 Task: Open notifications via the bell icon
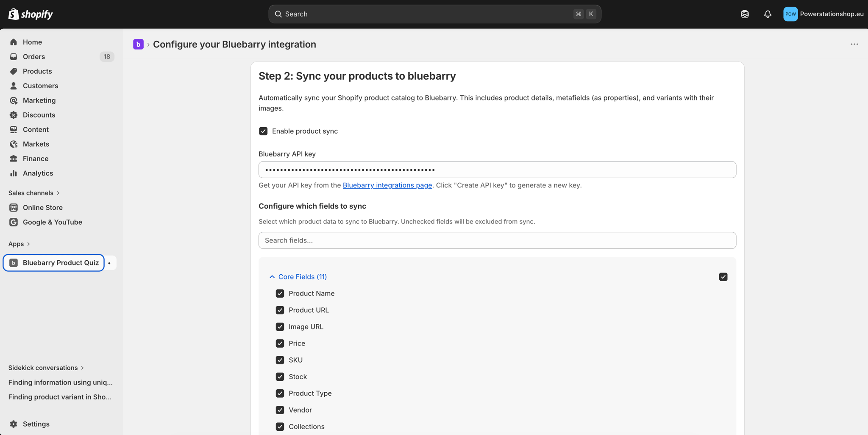point(768,14)
